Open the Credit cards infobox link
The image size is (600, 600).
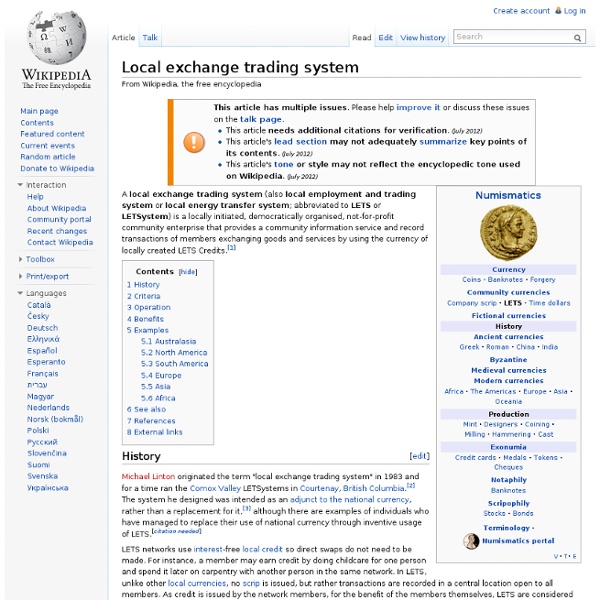[475, 458]
